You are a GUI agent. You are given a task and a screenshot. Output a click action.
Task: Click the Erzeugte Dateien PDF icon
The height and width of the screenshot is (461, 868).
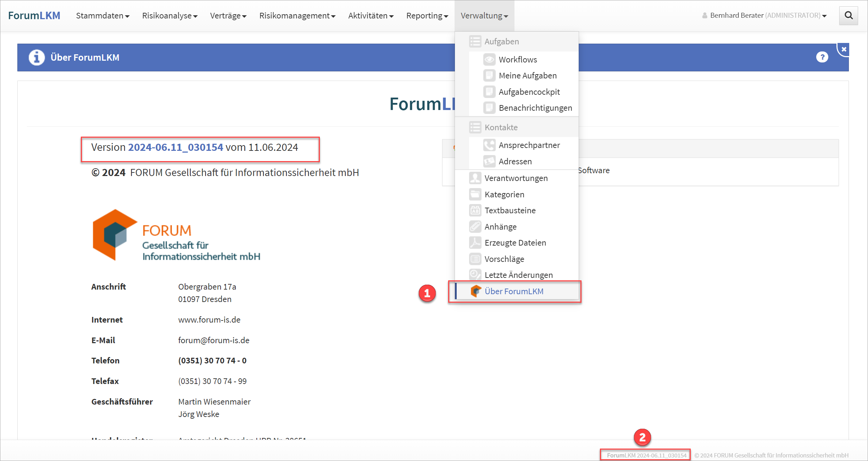tap(475, 243)
